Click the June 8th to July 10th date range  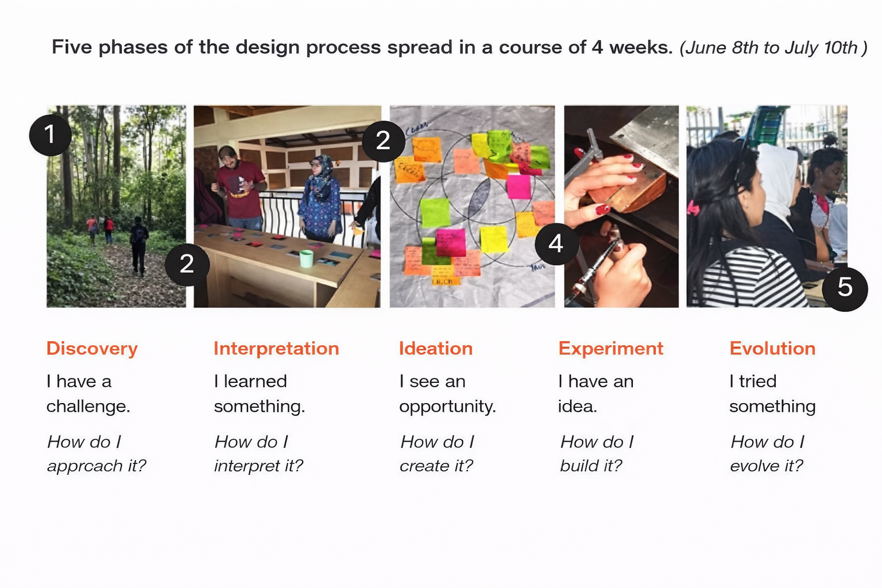click(773, 48)
